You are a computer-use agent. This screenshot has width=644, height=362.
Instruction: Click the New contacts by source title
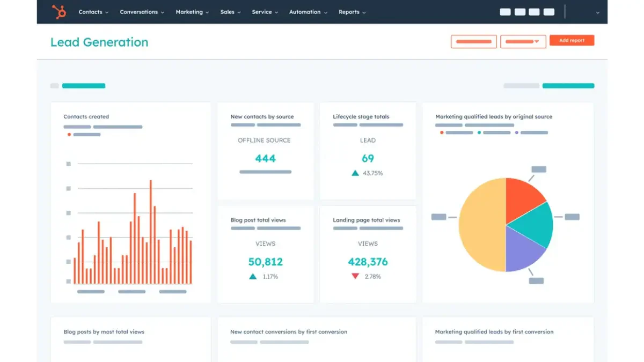click(x=262, y=116)
